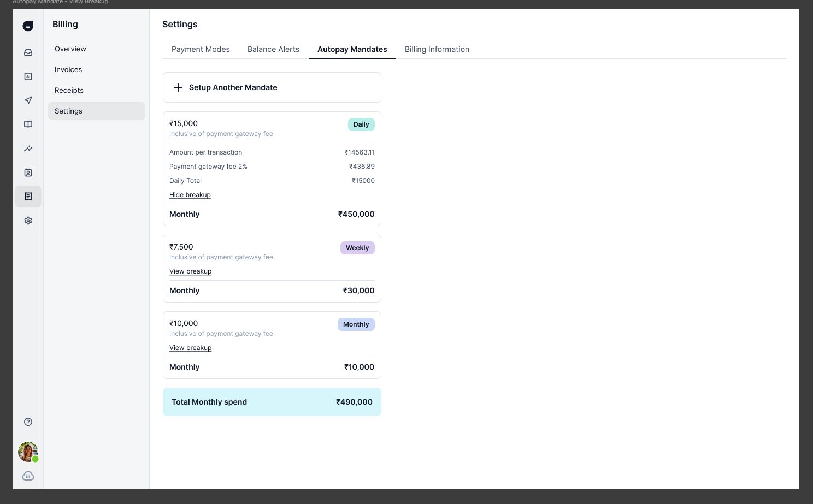The height and width of the screenshot is (504, 813).
Task: Click the Daily frequency badge
Action: pos(361,124)
